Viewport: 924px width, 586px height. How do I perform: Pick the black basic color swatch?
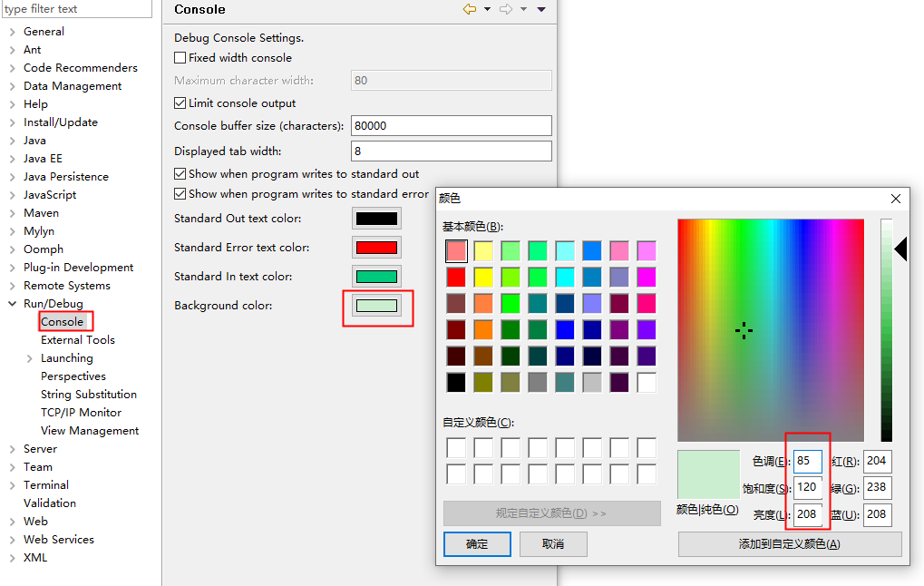(456, 383)
